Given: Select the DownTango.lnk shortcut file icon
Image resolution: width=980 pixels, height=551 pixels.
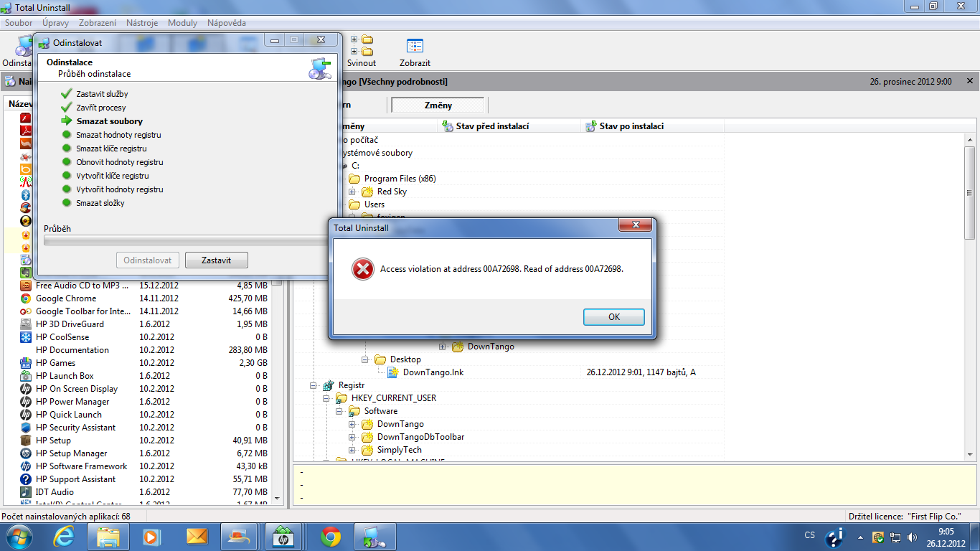Looking at the screenshot, I should (x=392, y=372).
